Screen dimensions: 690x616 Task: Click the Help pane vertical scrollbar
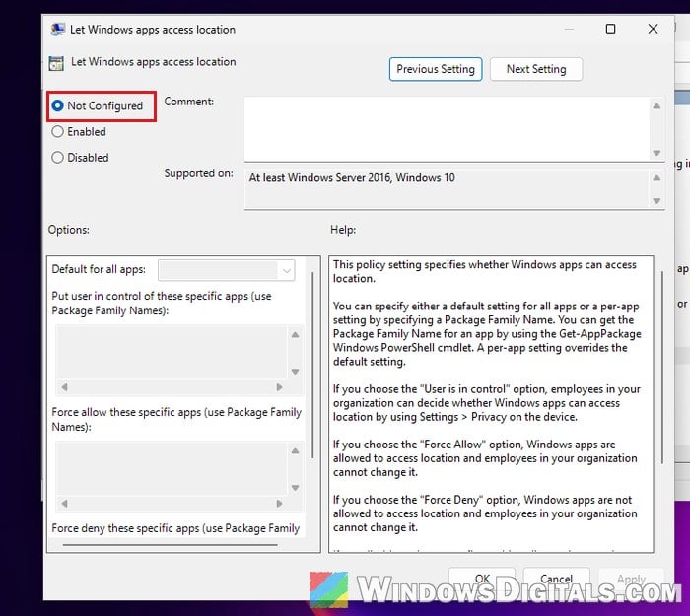pos(661,368)
